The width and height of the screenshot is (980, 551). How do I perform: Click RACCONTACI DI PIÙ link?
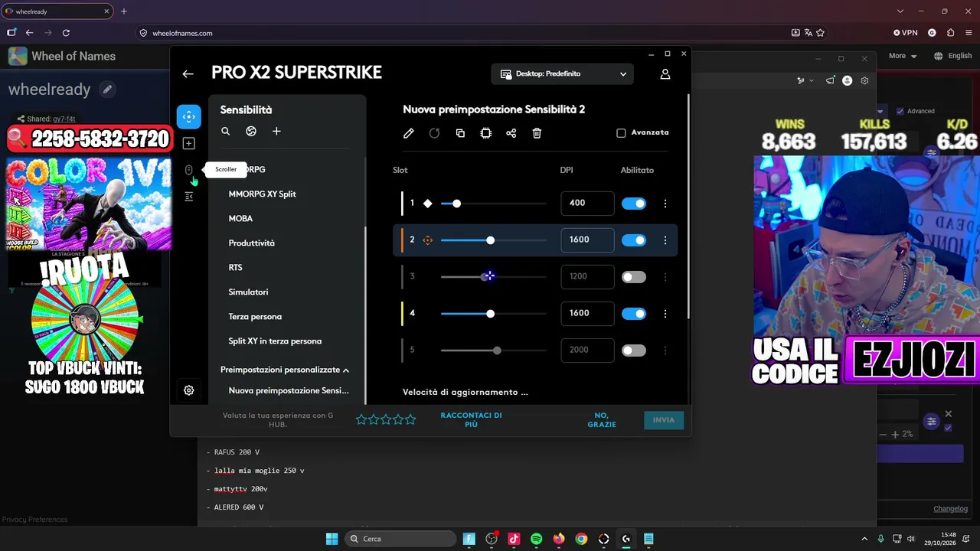pos(471,419)
